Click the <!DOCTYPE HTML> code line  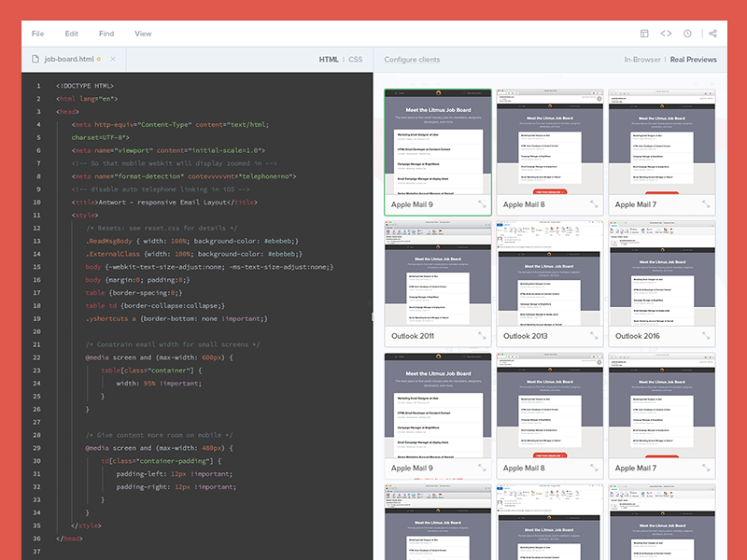point(85,86)
